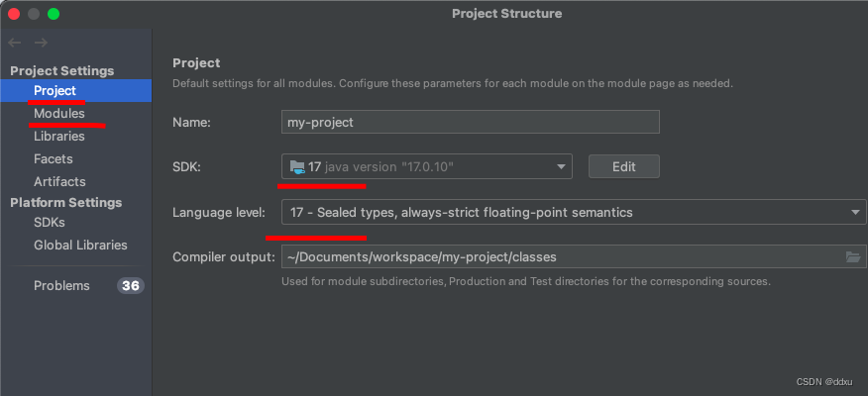Viewport: 868px width, 396px height.
Task: Browse compiler output with folder icon
Action: 852,256
